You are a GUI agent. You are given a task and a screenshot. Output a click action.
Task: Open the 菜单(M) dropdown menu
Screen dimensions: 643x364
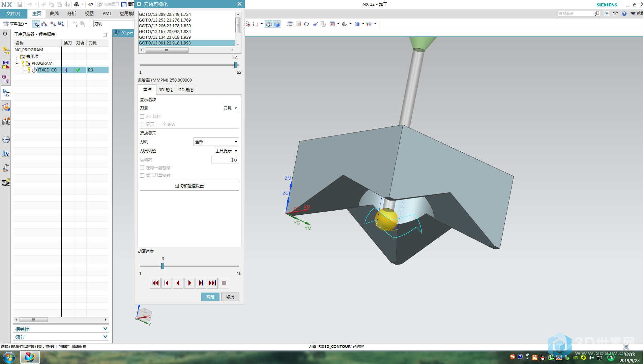click(x=15, y=24)
